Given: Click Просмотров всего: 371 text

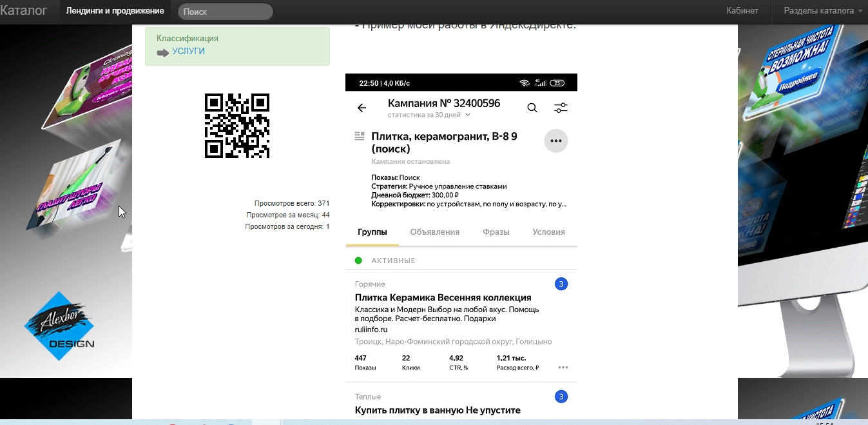Looking at the screenshot, I should click(292, 204).
